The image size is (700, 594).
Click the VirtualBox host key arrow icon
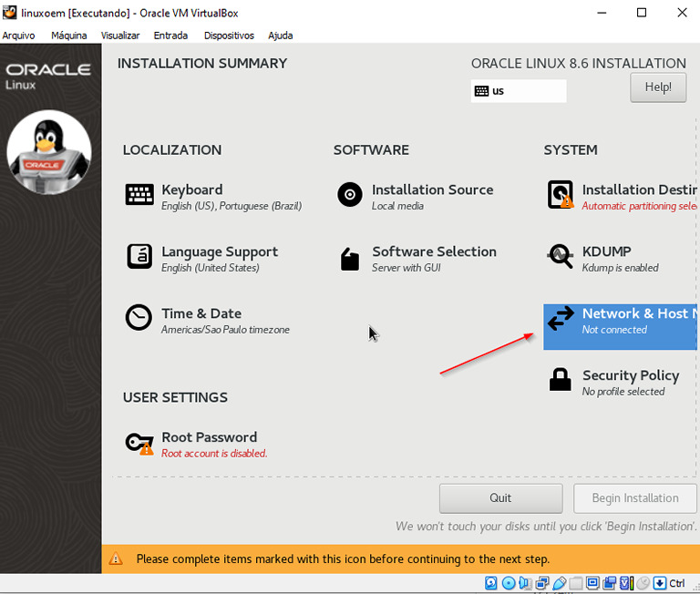660,583
